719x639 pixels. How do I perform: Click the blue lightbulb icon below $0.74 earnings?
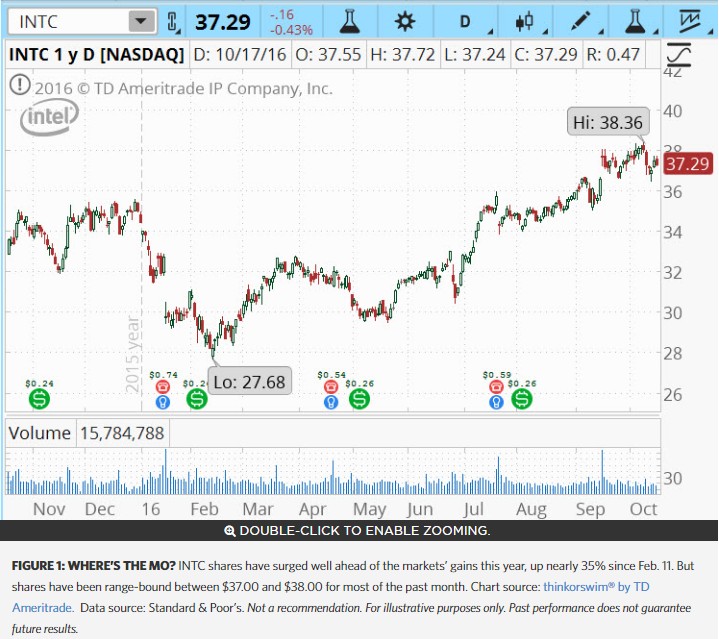[x=163, y=402]
